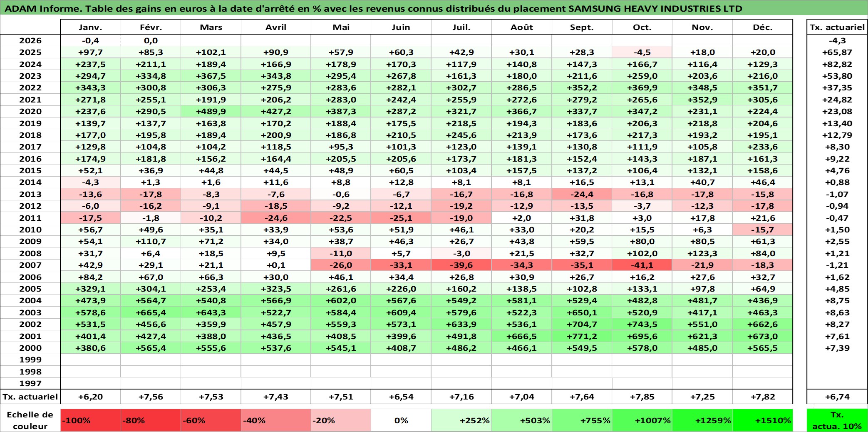Select the 'Avril' column header
Viewport: 868px width, 432px height.
(276, 27)
